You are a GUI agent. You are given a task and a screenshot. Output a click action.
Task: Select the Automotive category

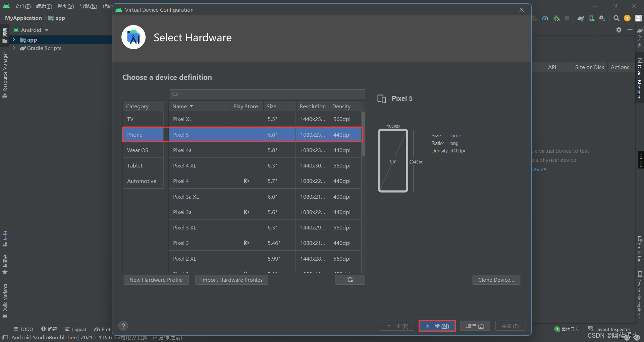[143, 181]
